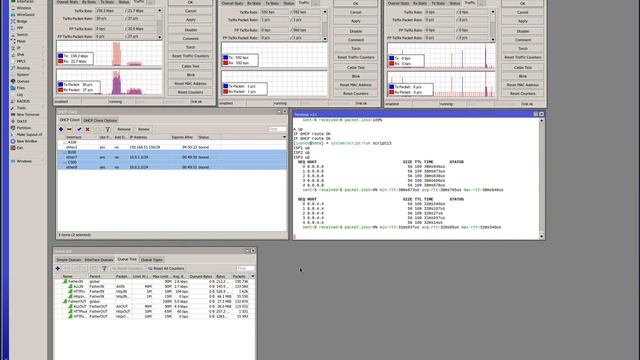Click Reset All Counters in Queue List
The width and height of the screenshot is (640, 360).
(166, 269)
